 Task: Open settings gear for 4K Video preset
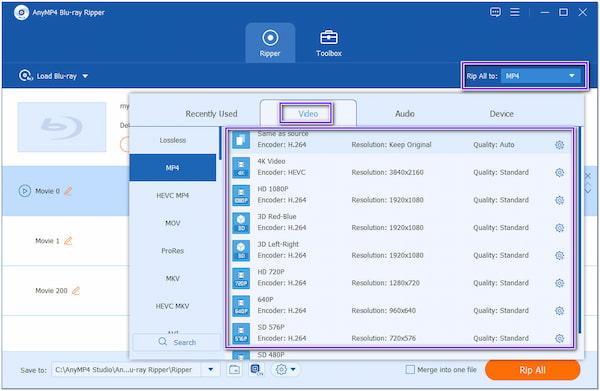point(559,173)
